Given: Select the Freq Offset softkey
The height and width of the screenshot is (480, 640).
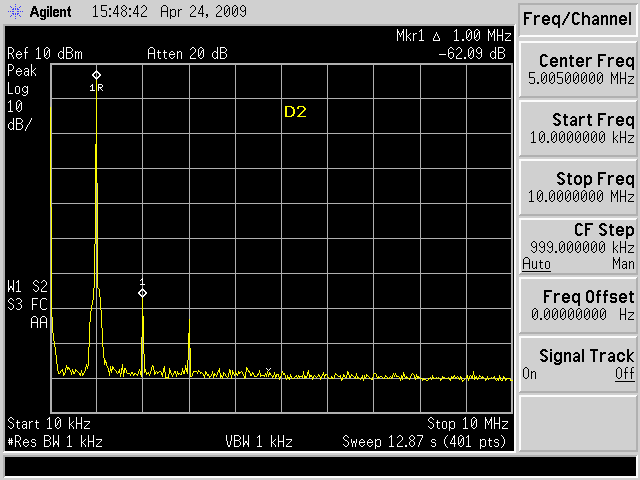Looking at the screenshot, I should 578,306.
